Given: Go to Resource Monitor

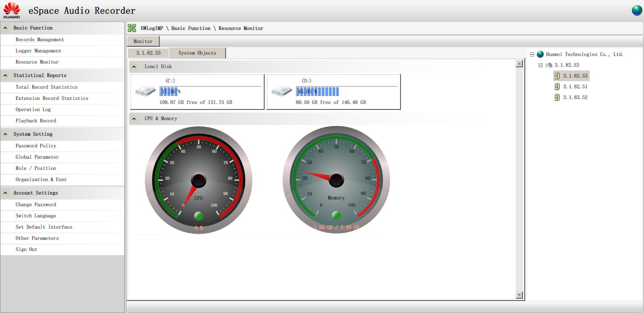Looking at the screenshot, I should point(37,62).
